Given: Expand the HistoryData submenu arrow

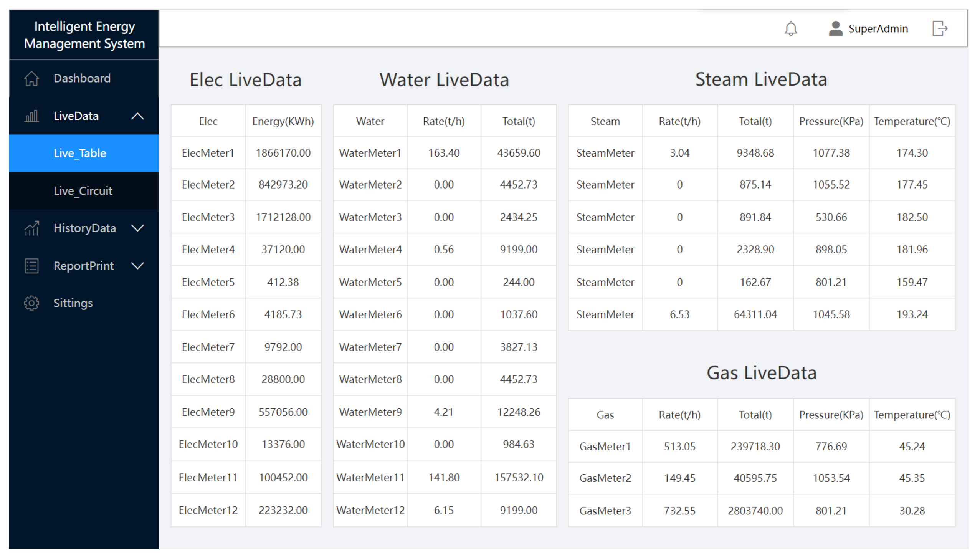Looking at the screenshot, I should [137, 228].
